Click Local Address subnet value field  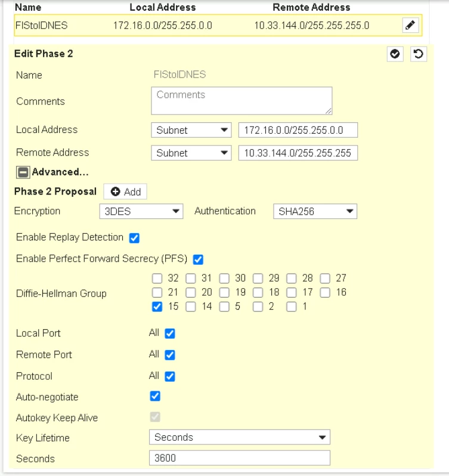tap(298, 130)
